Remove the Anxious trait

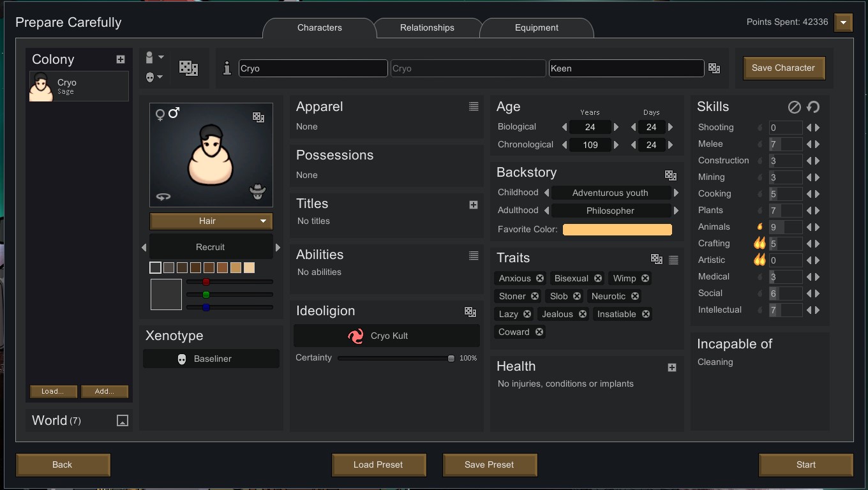[x=540, y=278]
